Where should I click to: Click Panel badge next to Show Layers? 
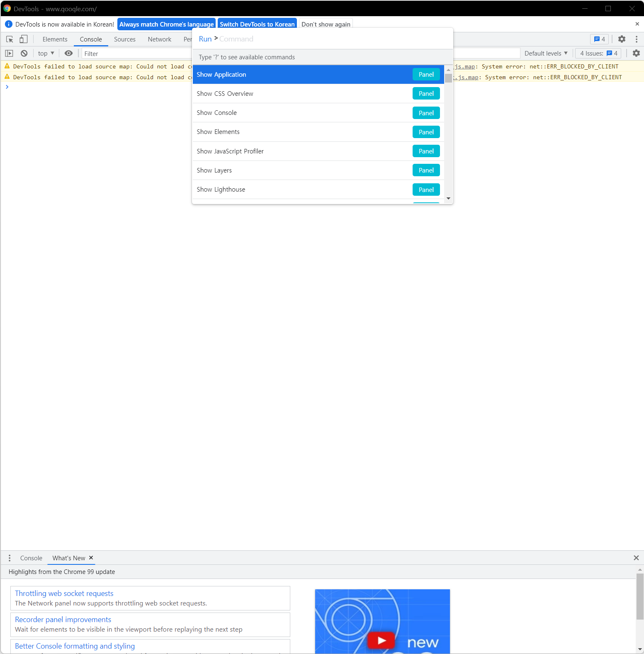click(x=426, y=170)
